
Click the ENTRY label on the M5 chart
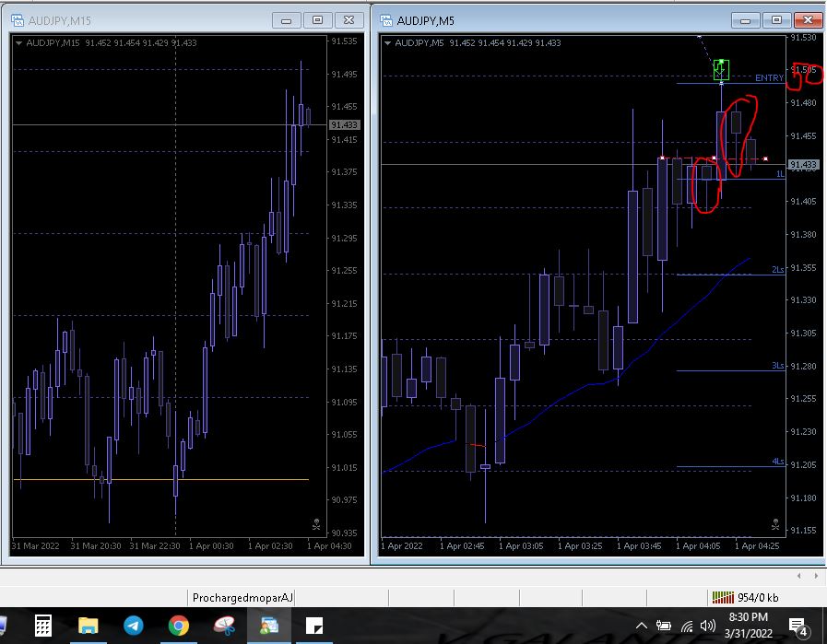[769, 78]
